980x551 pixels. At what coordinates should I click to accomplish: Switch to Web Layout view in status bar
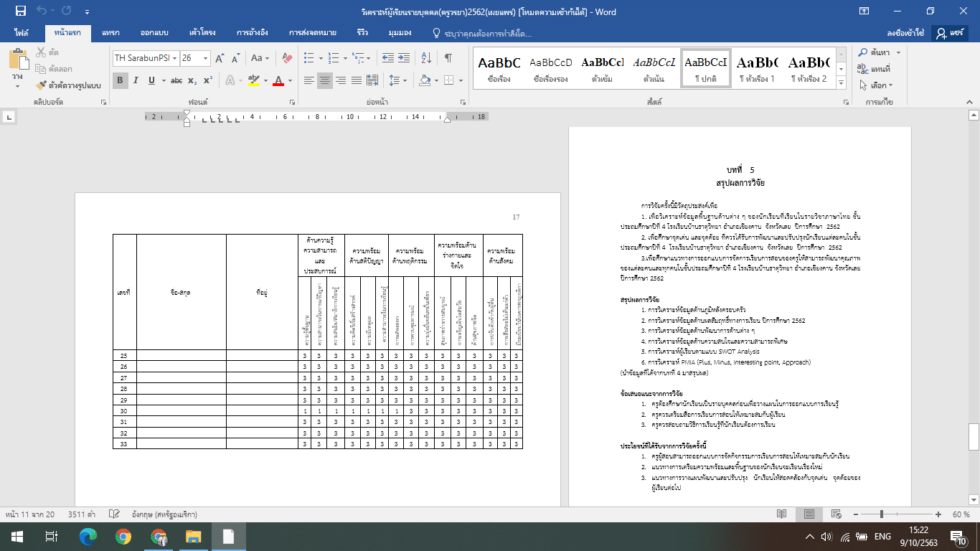(x=836, y=514)
